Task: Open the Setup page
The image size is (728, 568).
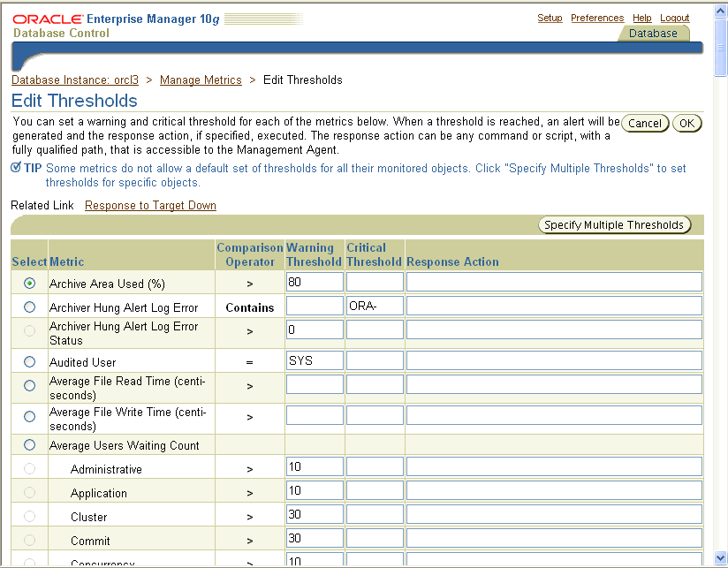Action: pyautogui.click(x=550, y=17)
